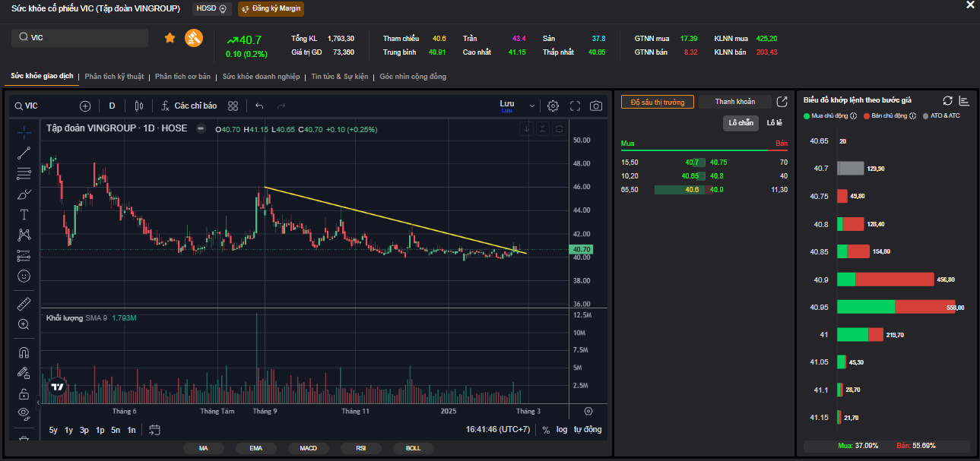The width and height of the screenshot is (980, 461).
Task: Switch to Phân tích cơ bản tab
Action: 182,77
